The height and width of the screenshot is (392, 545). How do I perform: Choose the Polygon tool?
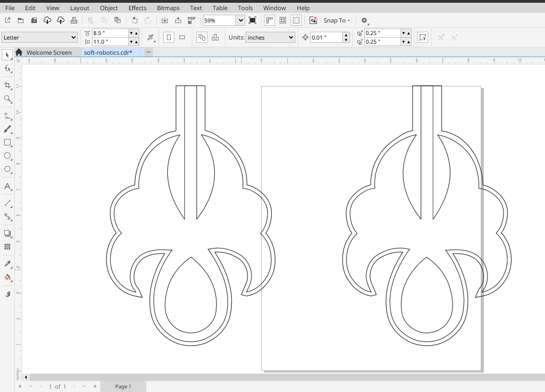7,169
